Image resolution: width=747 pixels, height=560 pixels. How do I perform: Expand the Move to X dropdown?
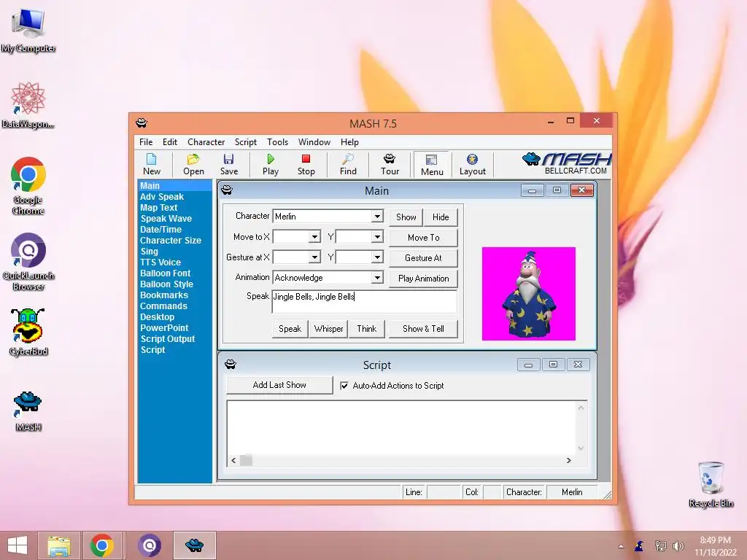coord(314,237)
